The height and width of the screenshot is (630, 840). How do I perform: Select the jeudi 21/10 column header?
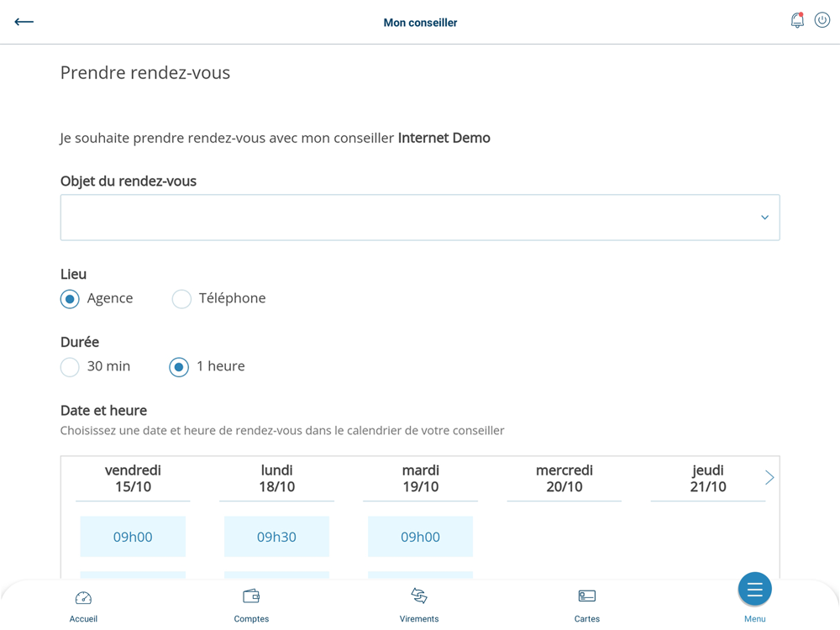707,479
